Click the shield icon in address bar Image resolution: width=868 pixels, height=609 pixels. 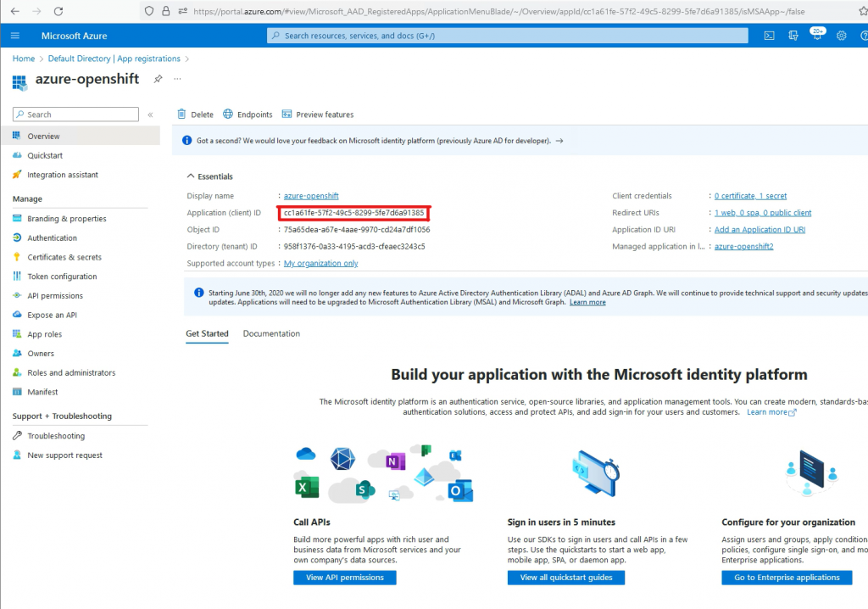pos(149,11)
